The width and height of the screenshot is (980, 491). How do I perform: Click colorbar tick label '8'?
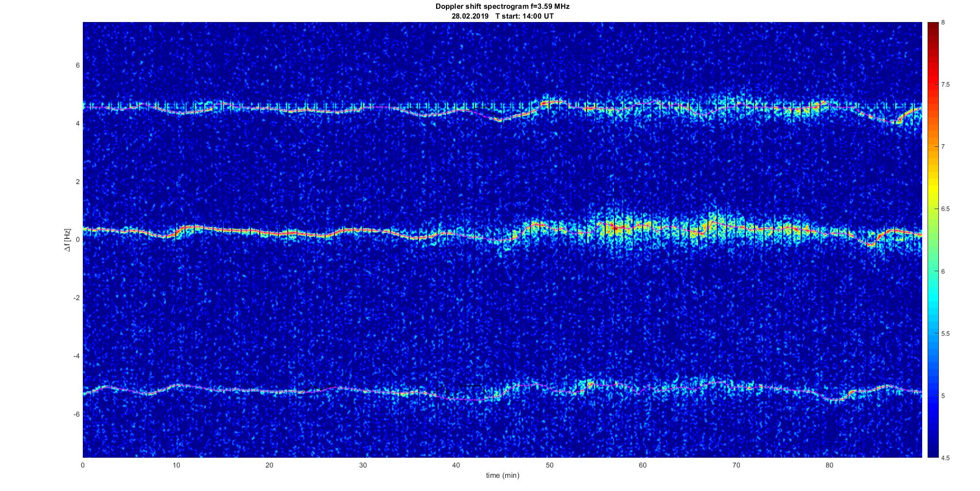click(943, 23)
